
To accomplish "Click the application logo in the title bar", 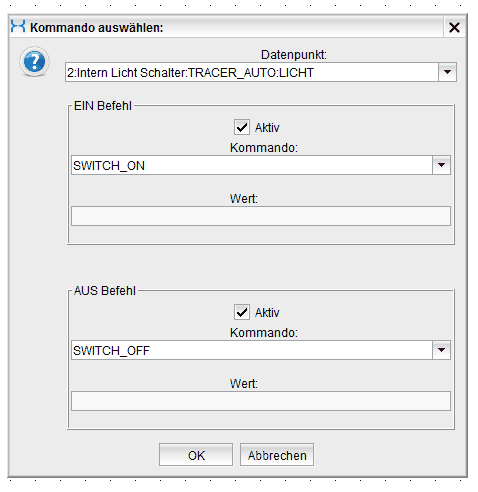I will point(18,26).
